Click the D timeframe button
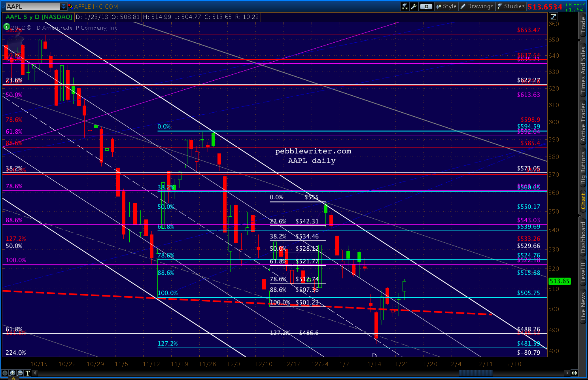Viewport: 588px width, 380px height. click(426, 6)
